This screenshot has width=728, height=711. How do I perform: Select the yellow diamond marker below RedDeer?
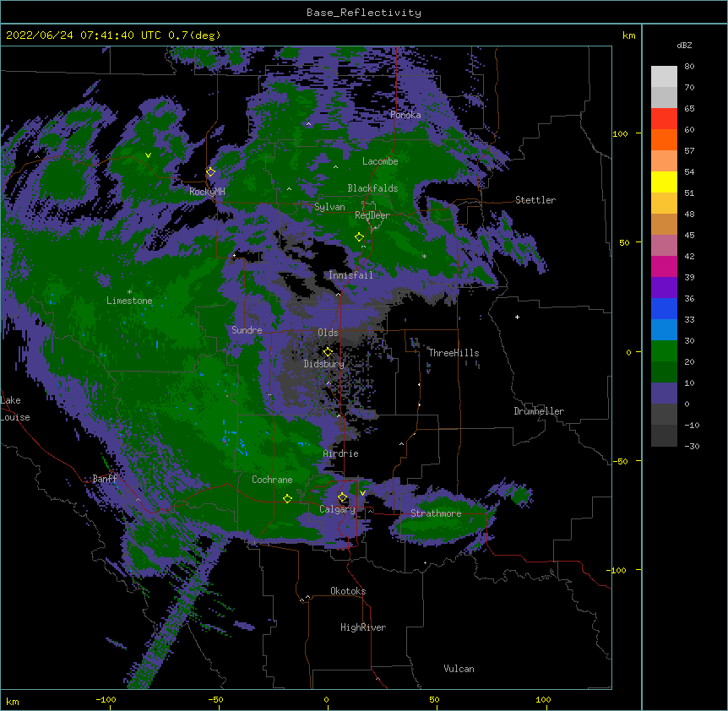pyautogui.click(x=359, y=237)
